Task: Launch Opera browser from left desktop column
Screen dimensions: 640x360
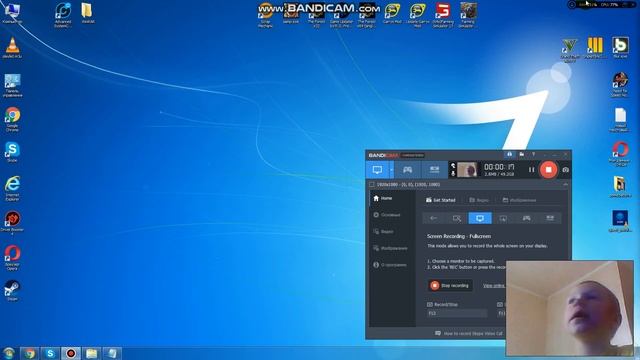Action: (x=12, y=258)
